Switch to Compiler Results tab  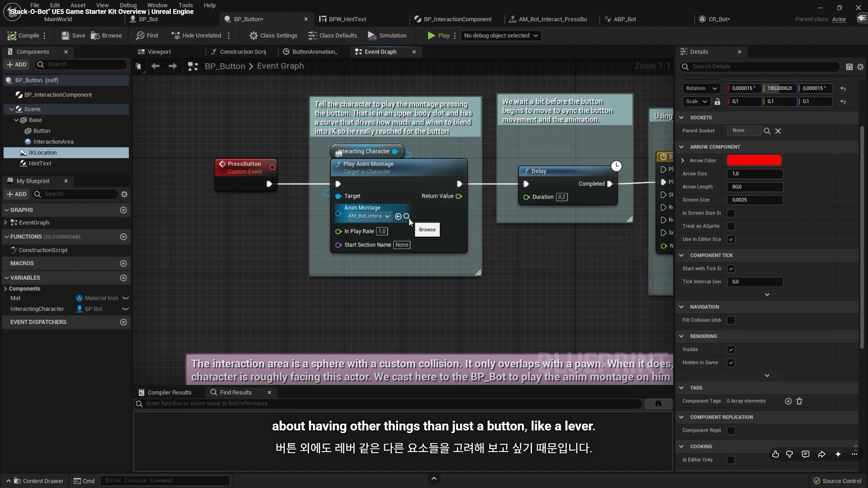pos(165,392)
